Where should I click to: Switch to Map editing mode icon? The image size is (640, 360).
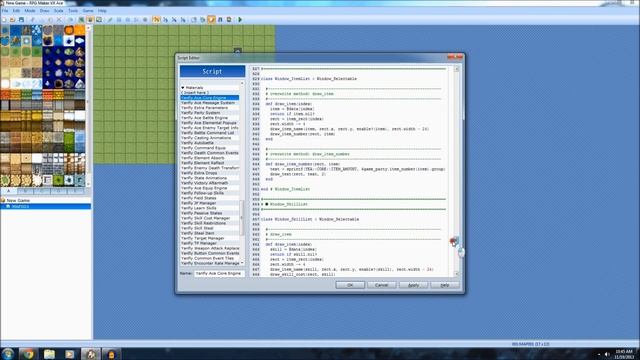tap(81, 20)
